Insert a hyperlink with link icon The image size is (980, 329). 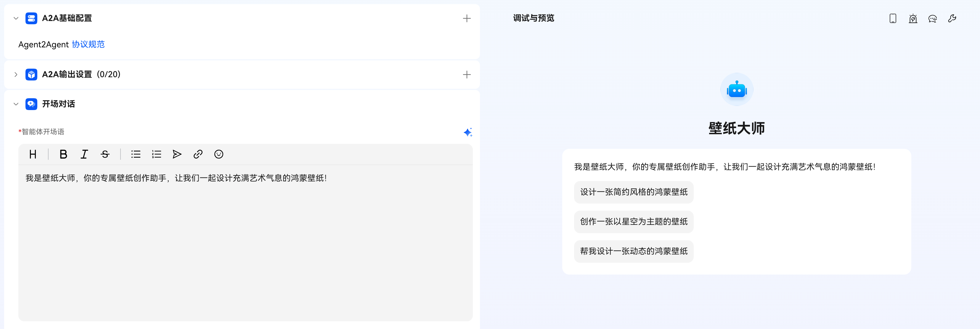(x=198, y=154)
